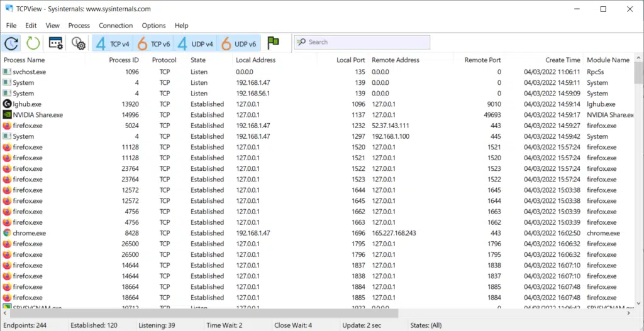Screen dimensions: 644x331
Task: Click the clock-with-gear settings icon
Action: pyautogui.click(x=78, y=43)
